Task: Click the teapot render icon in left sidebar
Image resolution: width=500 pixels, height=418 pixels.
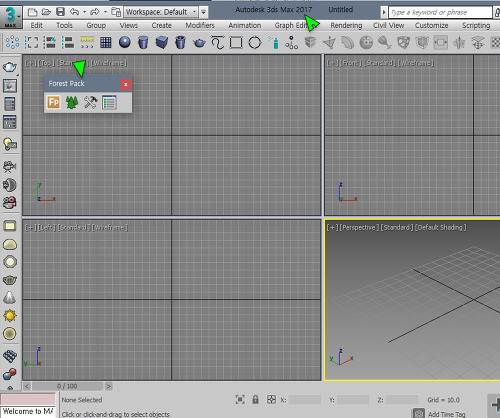Action: tap(10, 68)
